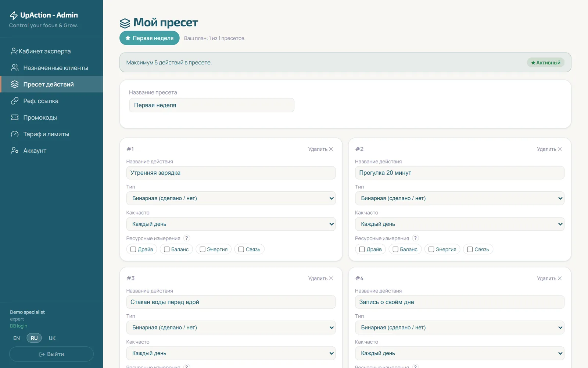
Task: Click the Промокоды ticket icon
Action: click(15, 117)
